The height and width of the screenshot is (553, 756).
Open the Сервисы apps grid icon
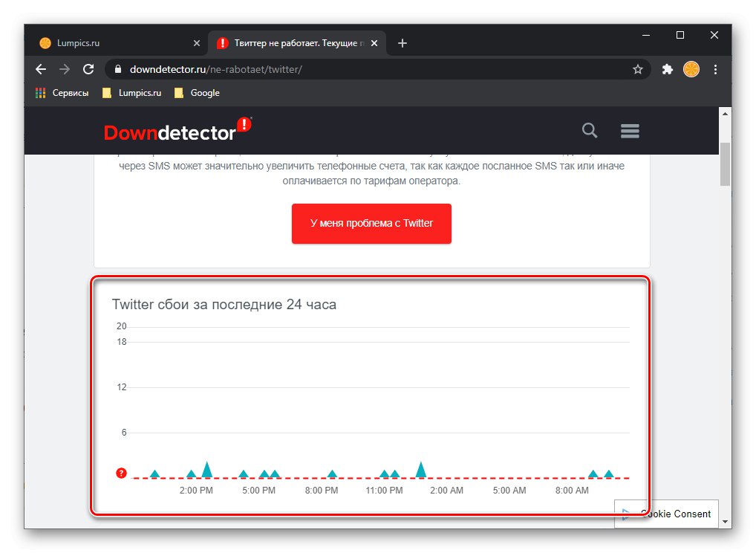tap(41, 93)
